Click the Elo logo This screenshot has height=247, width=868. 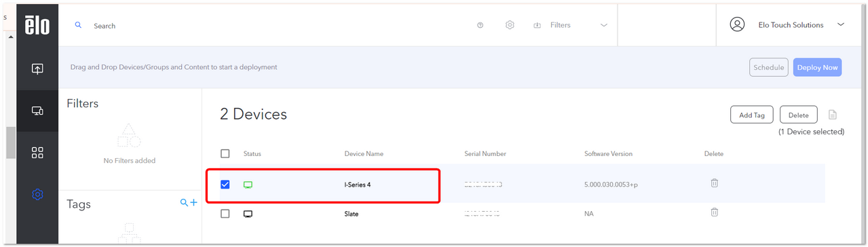click(x=37, y=25)
